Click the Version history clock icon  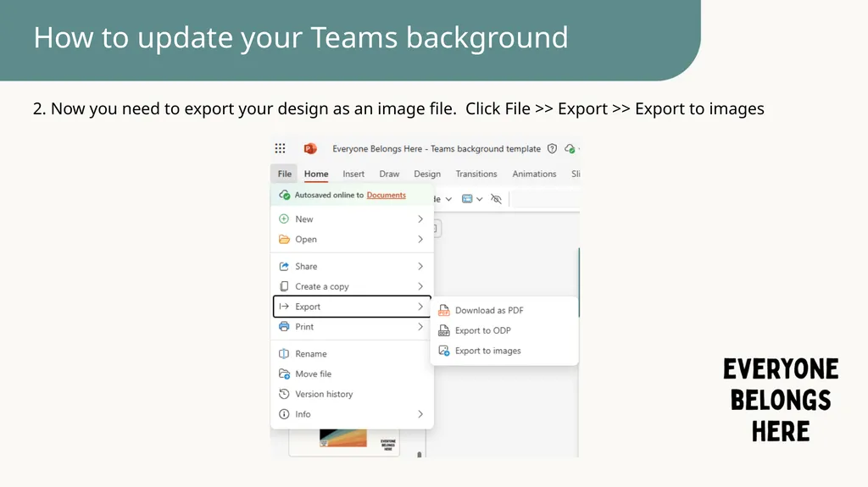(284, 394)
